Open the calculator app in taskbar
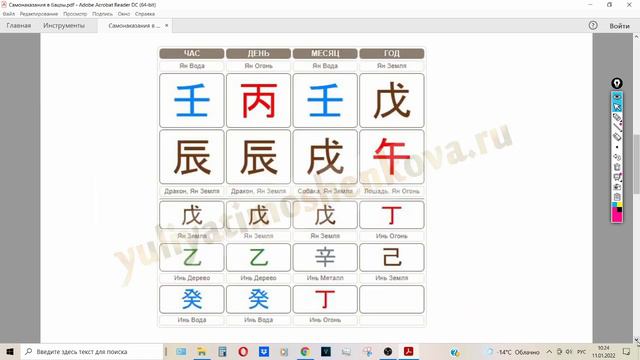The height and width of the screenshot is (360, 640). pyautogui.click(x=222, y=351)
